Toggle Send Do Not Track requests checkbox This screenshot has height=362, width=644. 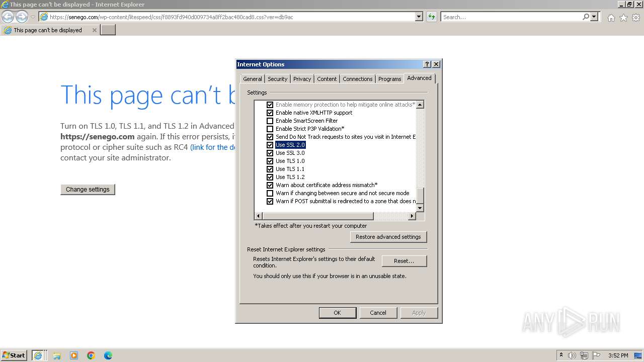click(270, 137)
